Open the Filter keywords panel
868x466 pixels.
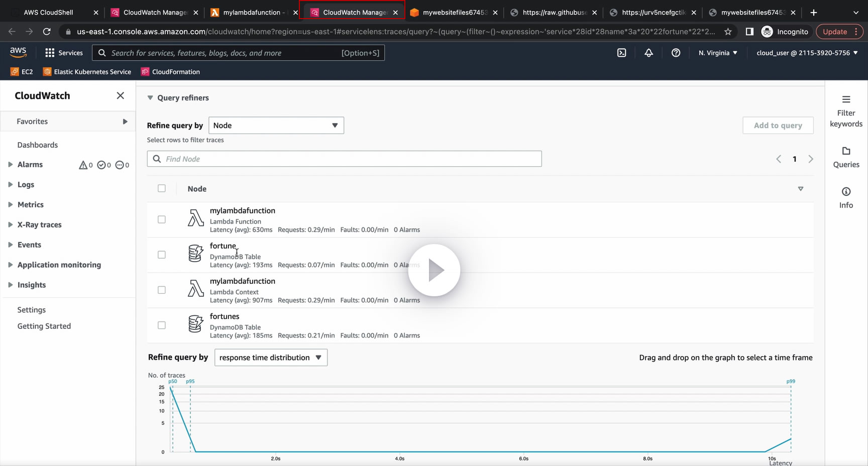846,111
